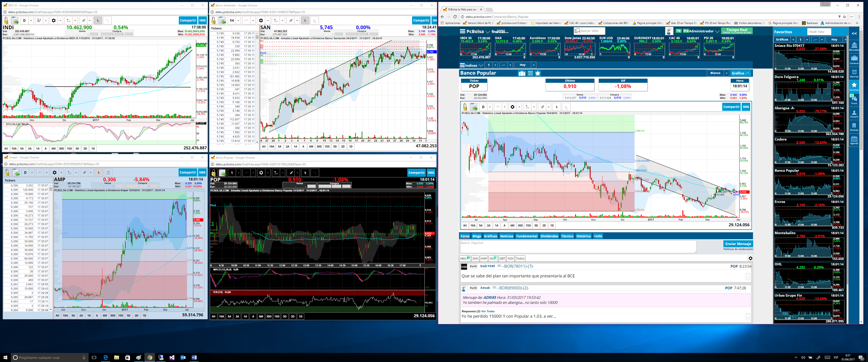Open Políticas de moderación link
The height and width of the screenshot is (362, 868).
[738, 249]
